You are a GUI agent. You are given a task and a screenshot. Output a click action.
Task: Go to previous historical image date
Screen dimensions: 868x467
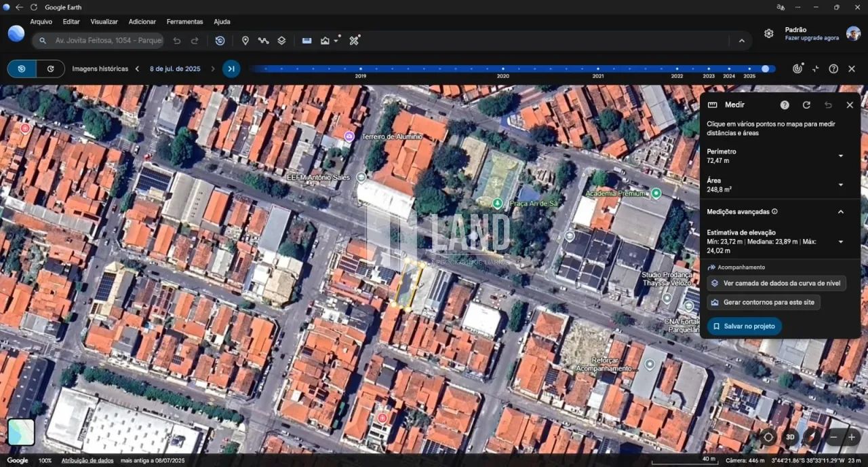click(x=137, y=69)
